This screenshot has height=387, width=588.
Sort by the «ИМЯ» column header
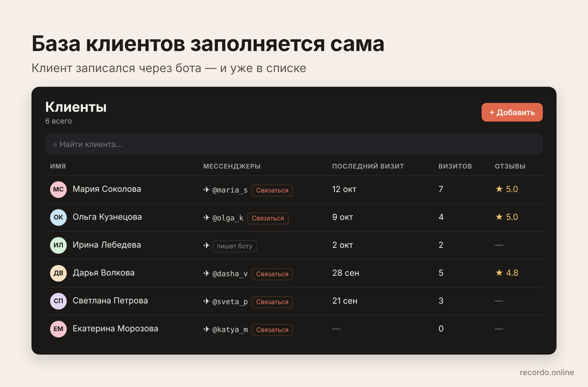coord(58,167)
